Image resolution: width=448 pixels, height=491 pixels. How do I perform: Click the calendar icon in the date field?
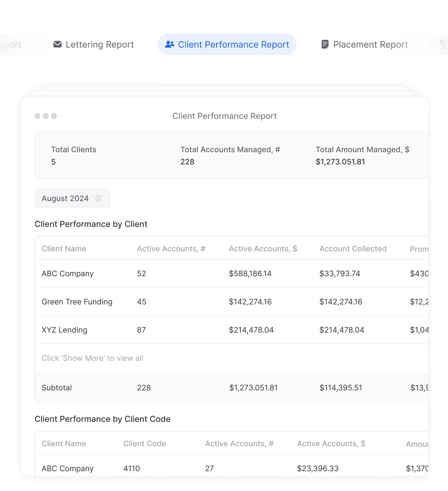(99, 199)
